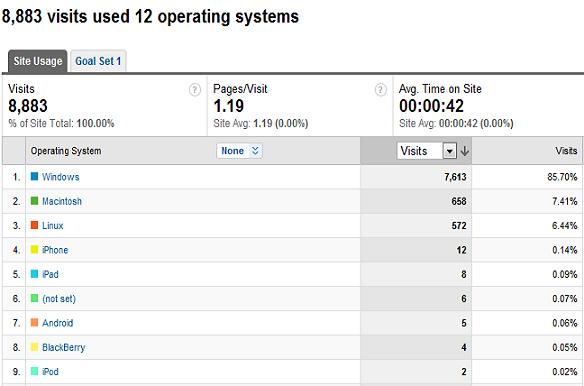Click the sort descending arrow icon
This screenshot has width=584, height=386.
coord(464,151)
